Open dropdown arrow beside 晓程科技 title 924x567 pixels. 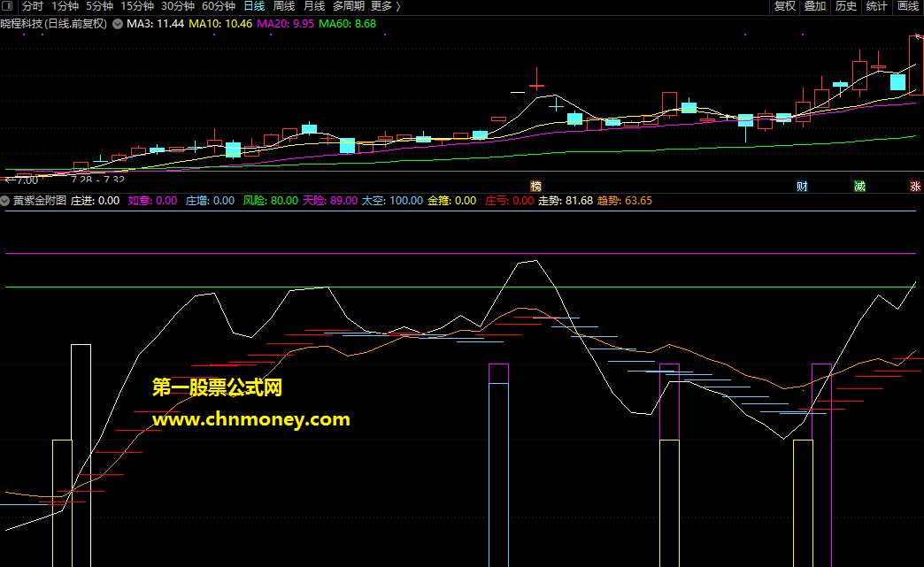pyautogui.click(x=118, y=24)
